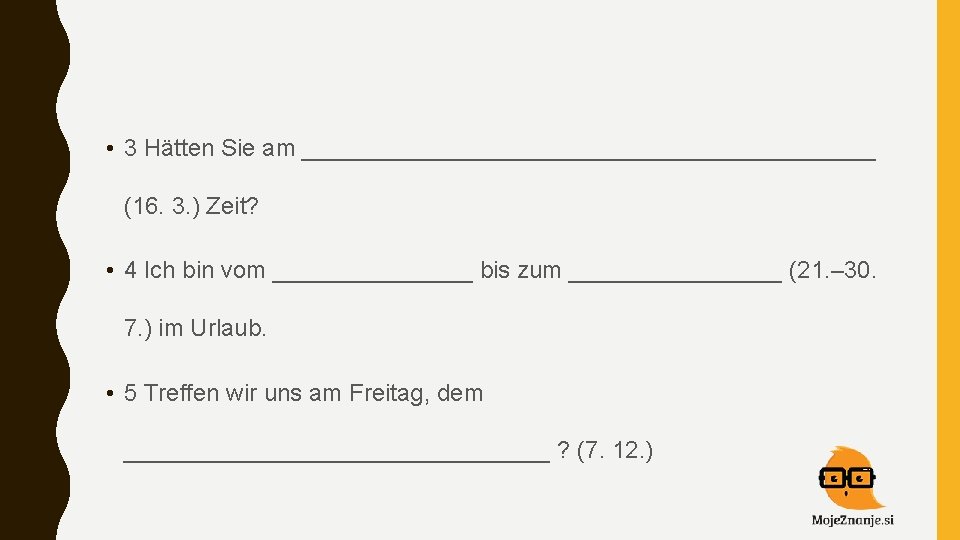Click the '(16. 3.) Zeit?' text
This screenshot has width=960, height=540.
pos(191,206)
